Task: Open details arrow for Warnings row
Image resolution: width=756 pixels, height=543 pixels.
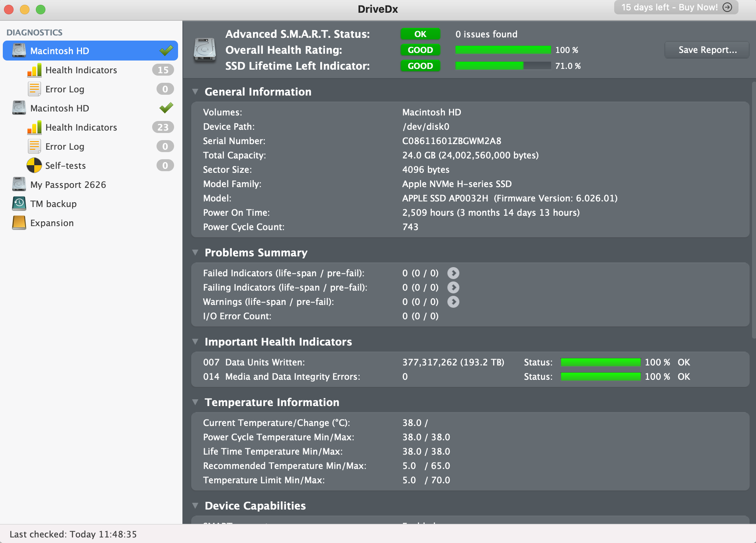Action: coord(453,302)
